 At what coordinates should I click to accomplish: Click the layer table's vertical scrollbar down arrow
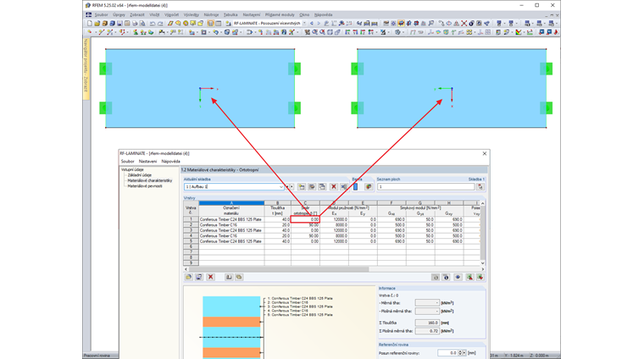(x=483, y=263)
